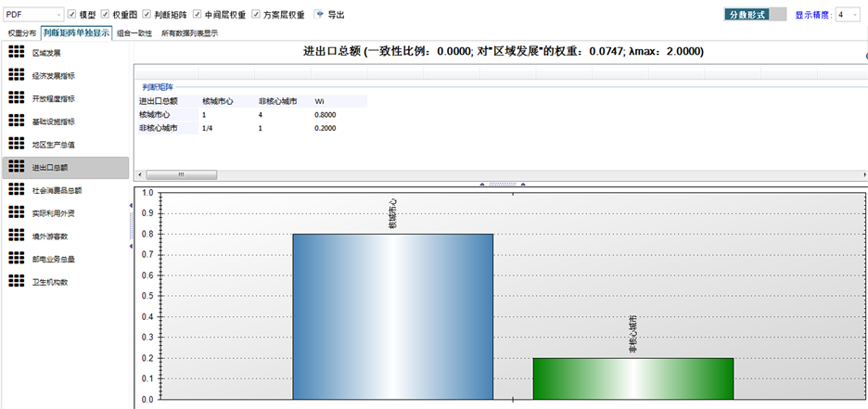Select the 基础设施指标 grid icon
868x409 pixels.
pos(16,121)
